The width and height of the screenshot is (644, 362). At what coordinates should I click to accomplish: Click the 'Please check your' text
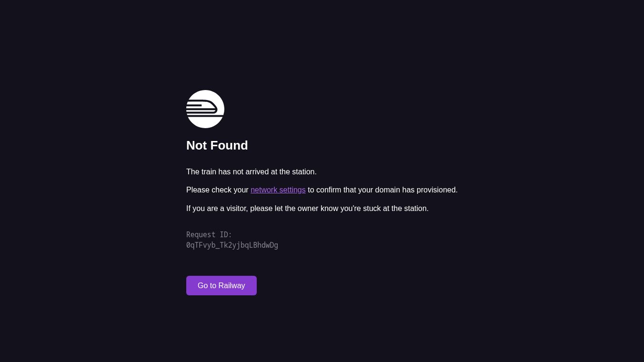click(217, 190)
